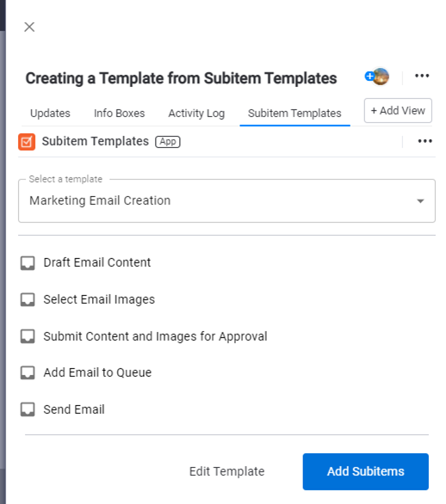Check the Add Email to Queue box
Screen dimensions: 446x504
click(x=28, y=373)
